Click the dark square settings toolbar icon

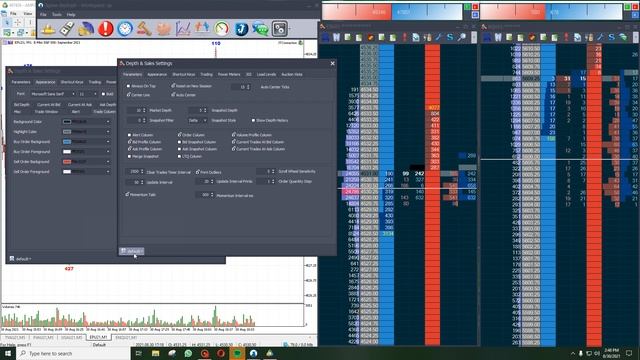pos(280,29)
